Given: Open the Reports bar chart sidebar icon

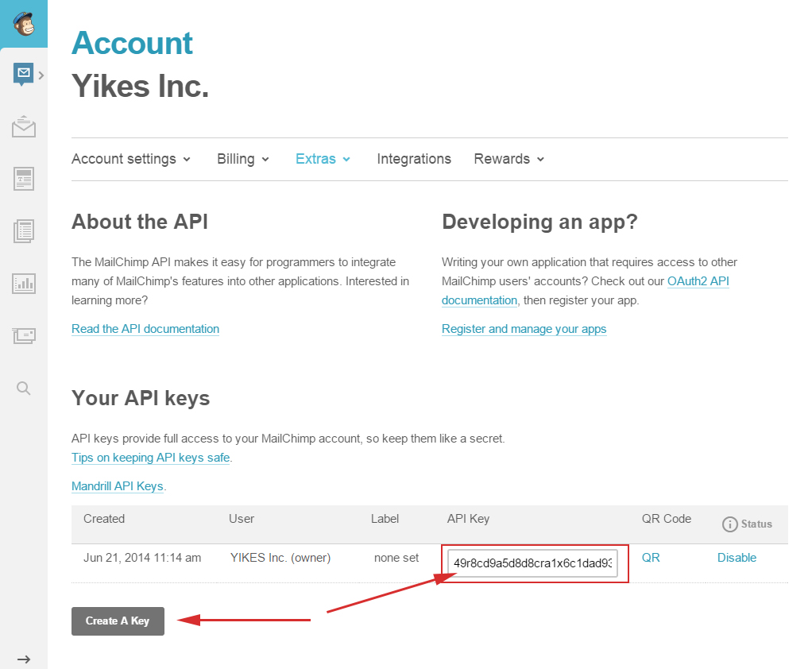Looking at the screenshot, I should click(24, 284).
